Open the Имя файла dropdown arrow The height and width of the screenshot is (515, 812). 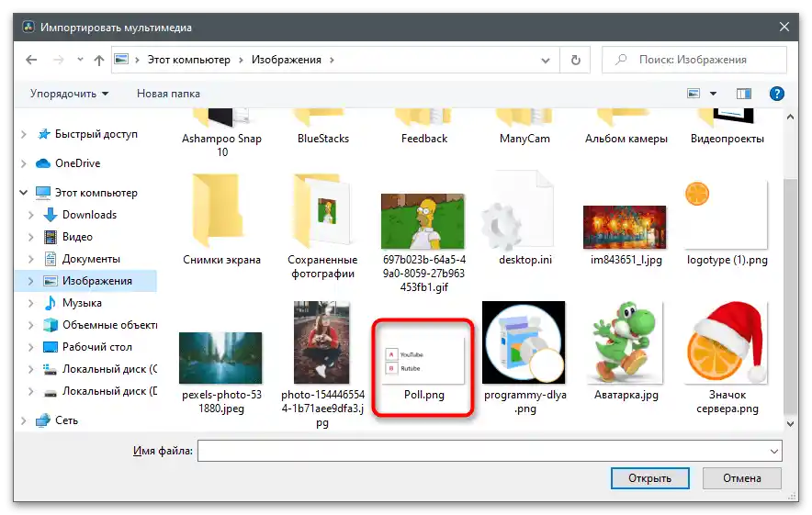774,452
